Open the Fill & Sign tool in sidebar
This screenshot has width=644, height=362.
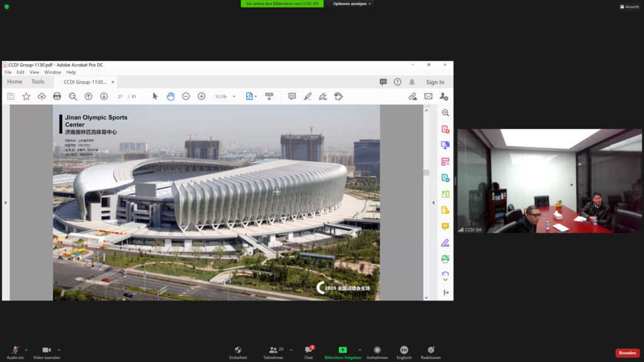445,243
